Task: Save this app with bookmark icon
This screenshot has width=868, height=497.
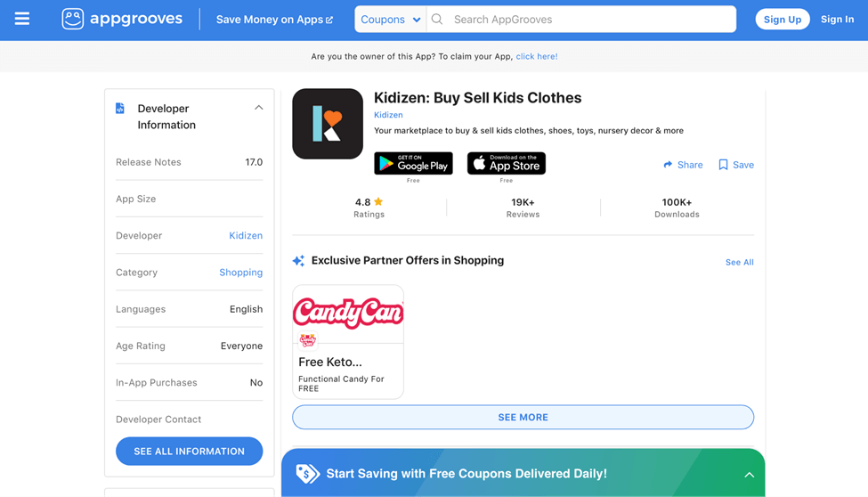Action: click(735, 165)
